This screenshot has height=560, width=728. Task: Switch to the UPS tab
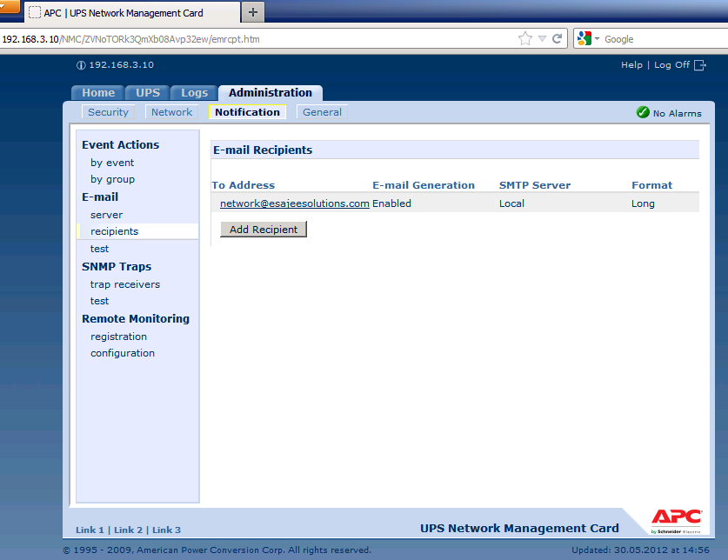pyautogui.click(x=148, y=92)
